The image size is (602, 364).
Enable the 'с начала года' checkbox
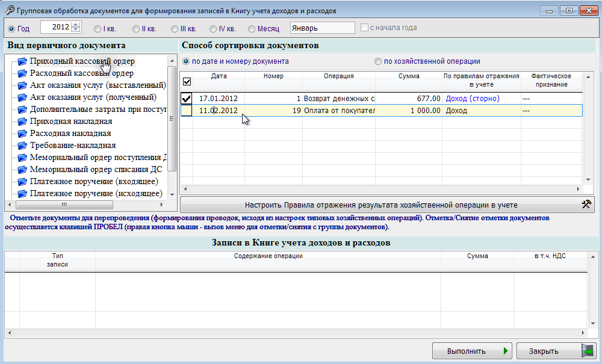tap(364, 28)
